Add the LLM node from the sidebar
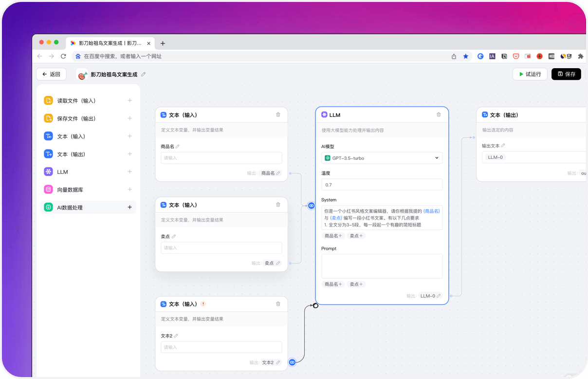Viewport: 588px width, 379px height. 129,172
